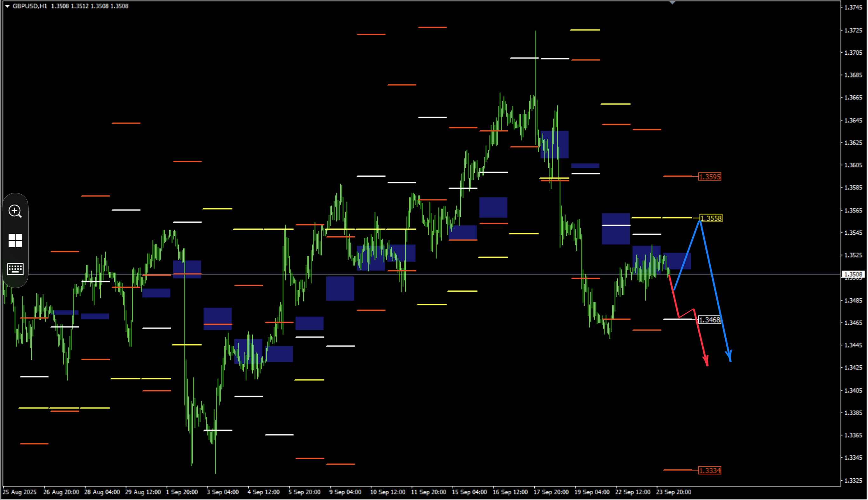Click the 25 Aug 2025 date label

pyautogui.click(x=19, y=492)
